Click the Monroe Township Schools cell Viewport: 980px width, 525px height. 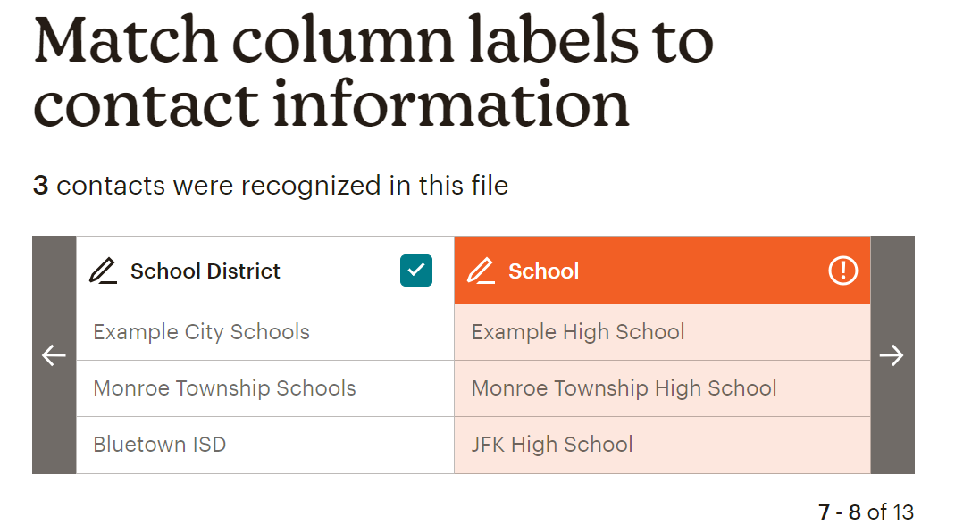click(x=225, y=388)
